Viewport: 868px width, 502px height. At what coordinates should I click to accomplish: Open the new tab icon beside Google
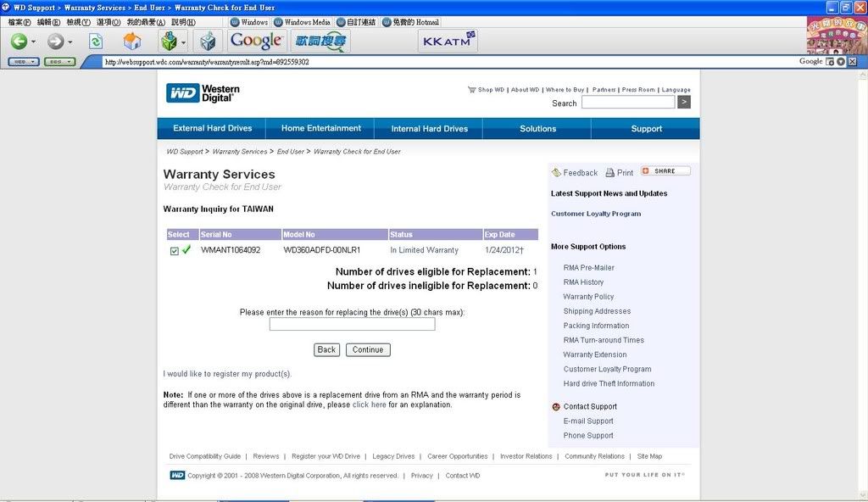(829, 62)
